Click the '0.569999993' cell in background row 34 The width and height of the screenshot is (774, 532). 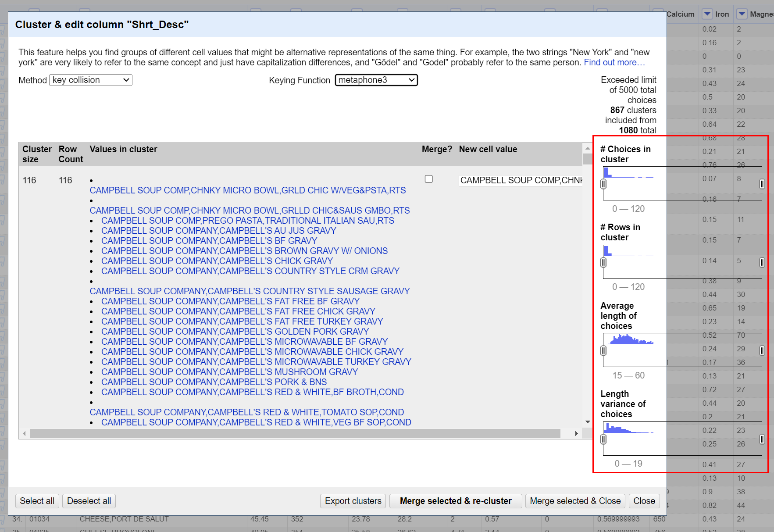(x=618, y=519)
